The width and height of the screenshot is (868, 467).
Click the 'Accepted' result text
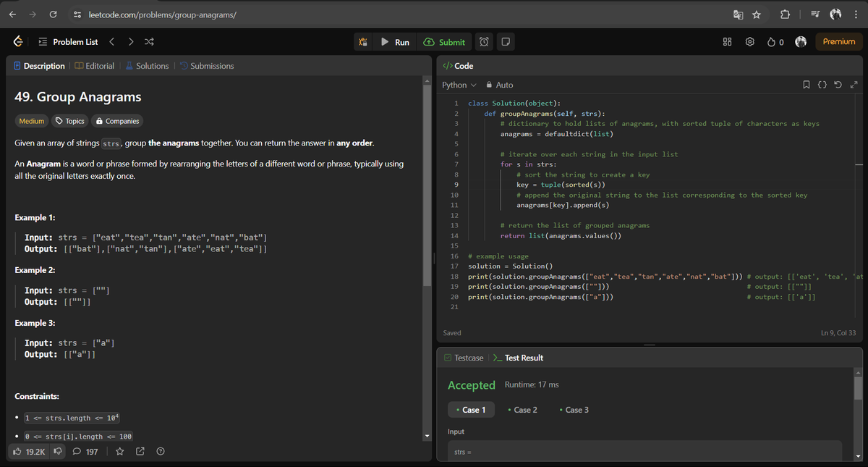(472, 385)
